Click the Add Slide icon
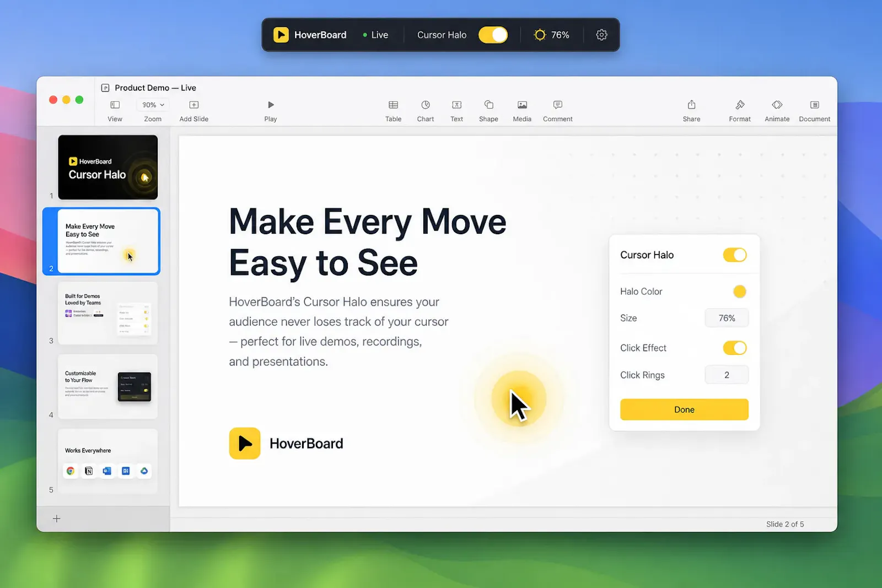882x588 pixels. (x=194, y=105)
